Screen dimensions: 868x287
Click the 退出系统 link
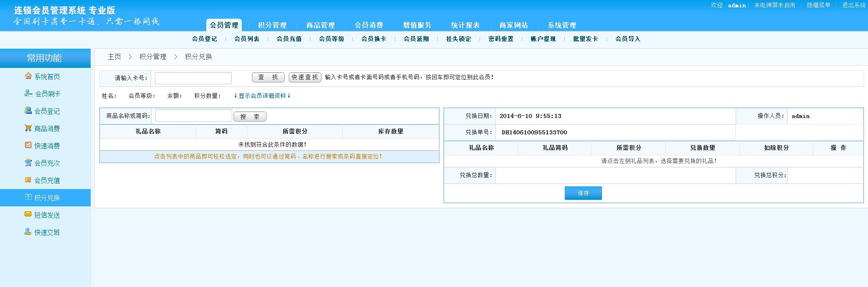tap(853, 5)
